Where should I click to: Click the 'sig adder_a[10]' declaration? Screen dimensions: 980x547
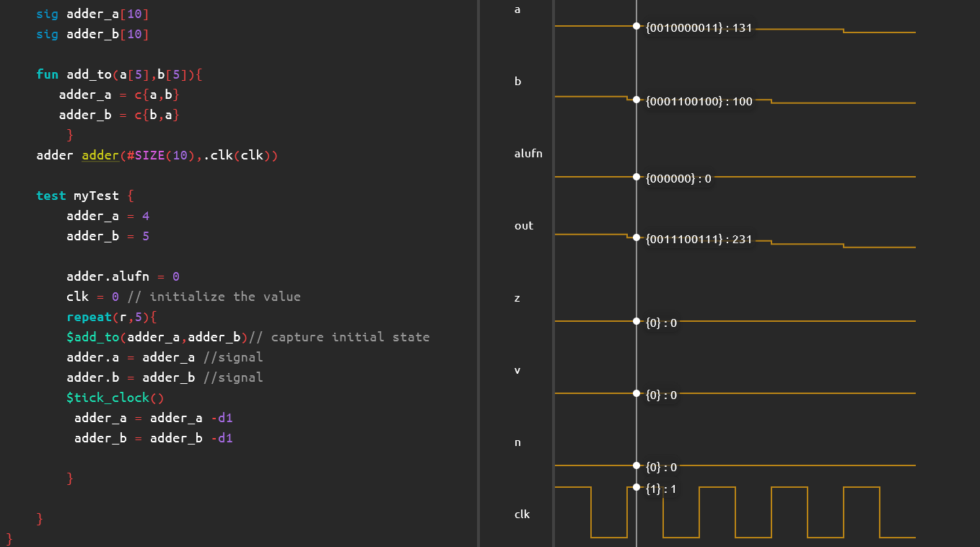[x=93, y=14]
